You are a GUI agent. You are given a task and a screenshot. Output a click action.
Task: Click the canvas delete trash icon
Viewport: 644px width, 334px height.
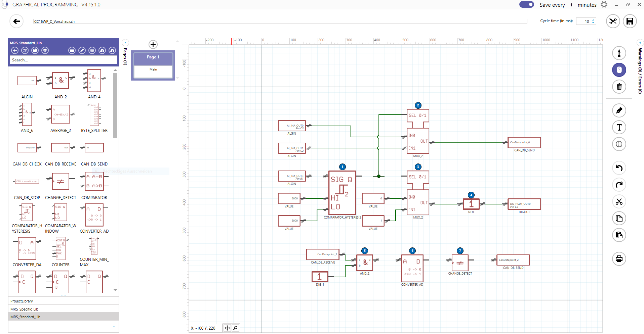619,87
